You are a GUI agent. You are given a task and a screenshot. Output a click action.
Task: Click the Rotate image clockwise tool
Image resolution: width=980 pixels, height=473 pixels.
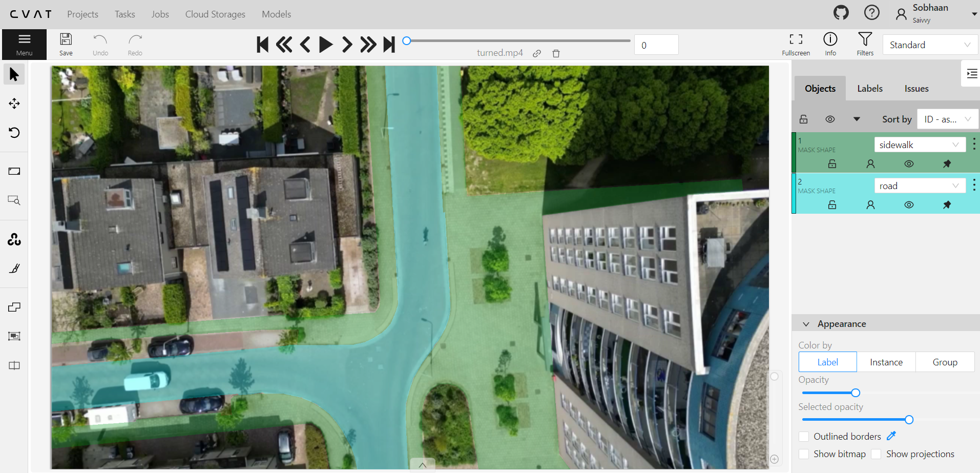coord(14,133)
